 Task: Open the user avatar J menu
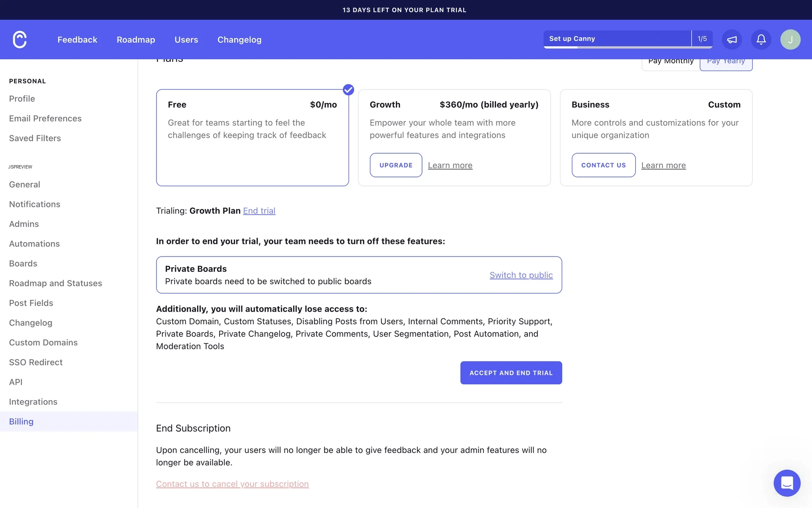[790, 39]
